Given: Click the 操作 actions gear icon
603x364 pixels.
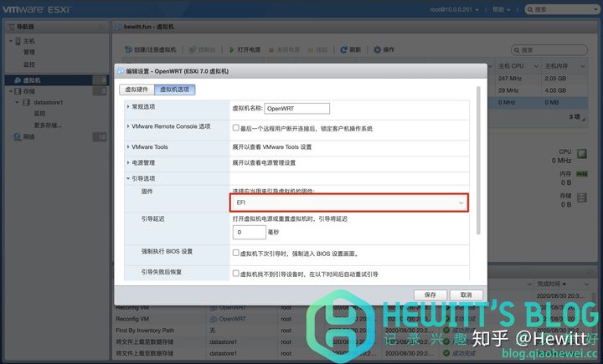Looking at the screenshot, I should click(x=377, y=50).
